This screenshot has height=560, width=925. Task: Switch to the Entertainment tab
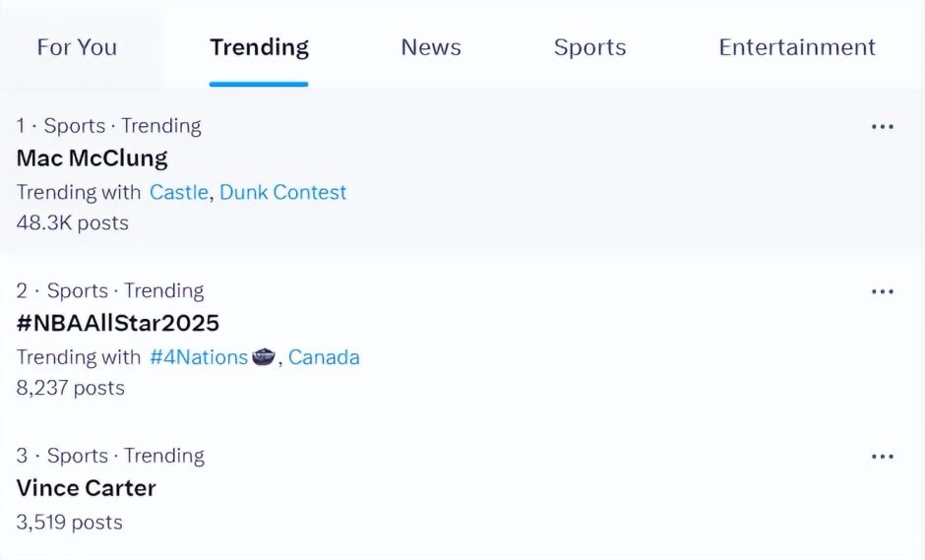(x=797, y=47)
